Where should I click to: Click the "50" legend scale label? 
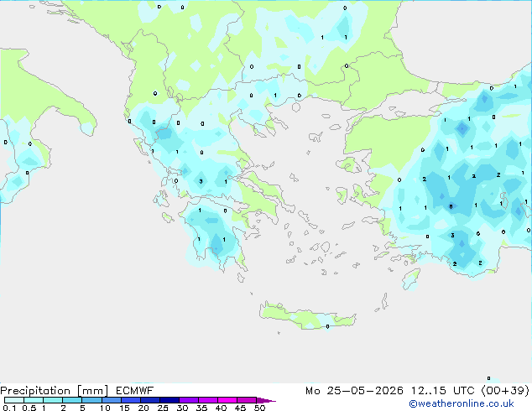(260, 408)
